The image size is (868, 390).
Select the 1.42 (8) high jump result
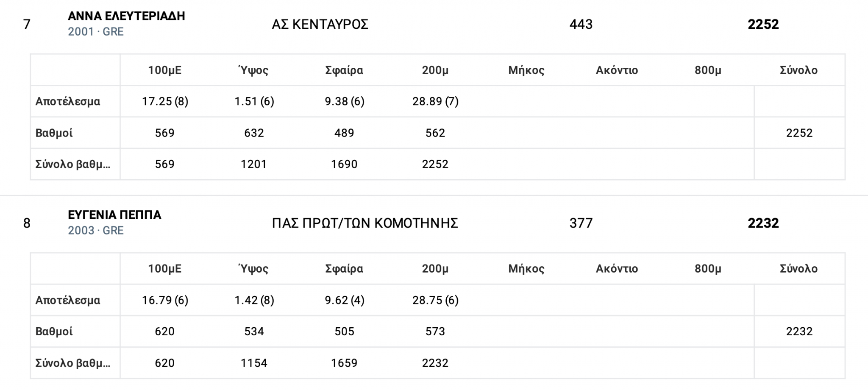254,300
